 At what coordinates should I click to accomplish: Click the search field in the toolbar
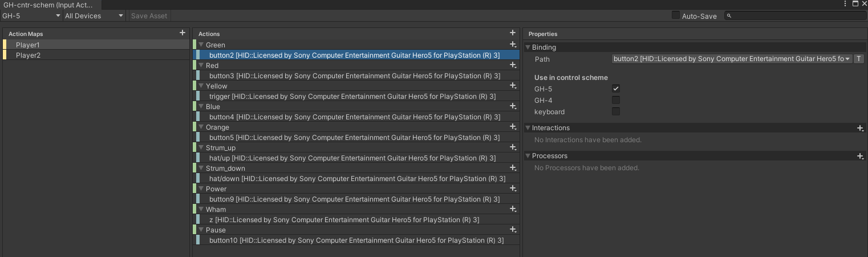coord(794,16)
